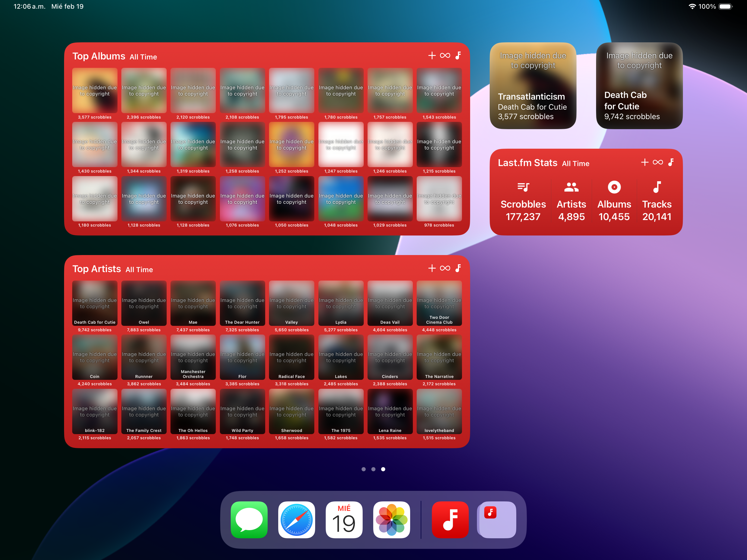The image size is (747, 560).
Task: Open The Narrative artist tile
Action: click(x=439, y=357)
